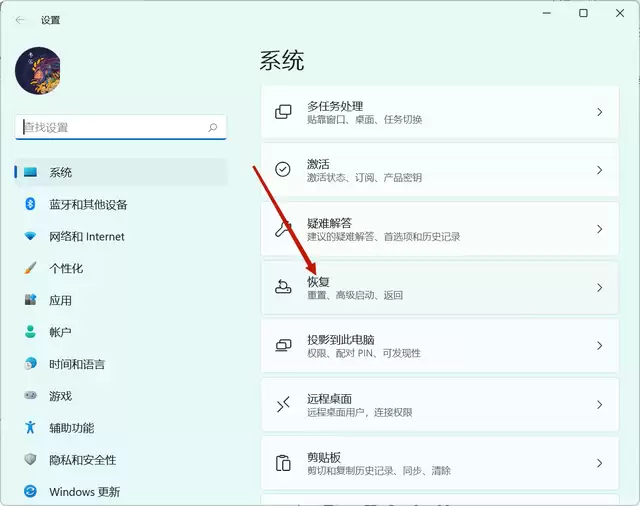Click the user profile avatar picture

pyautogui.click(x=38, y=71)
